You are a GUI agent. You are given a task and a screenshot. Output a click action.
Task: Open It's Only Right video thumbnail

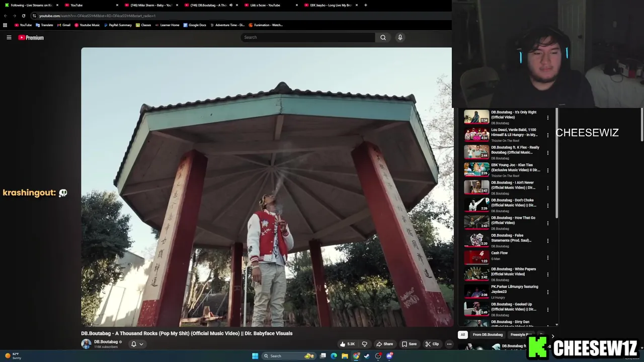[x=476, y=117]
